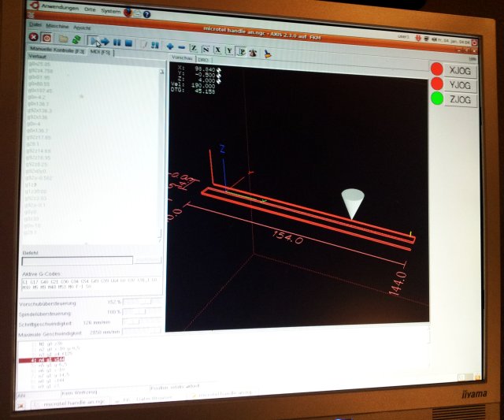Open the Datei menu
The image size is (504, 420).
point(35,25)
